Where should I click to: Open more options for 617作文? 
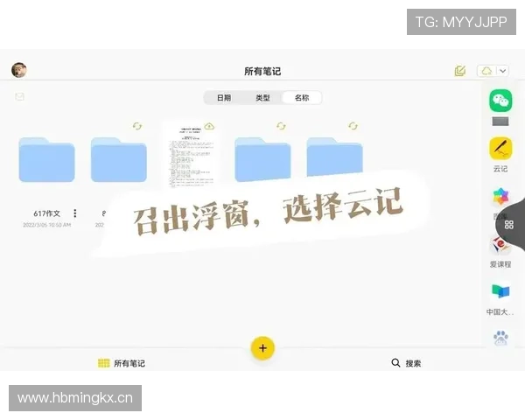click(x=75, y=213)
